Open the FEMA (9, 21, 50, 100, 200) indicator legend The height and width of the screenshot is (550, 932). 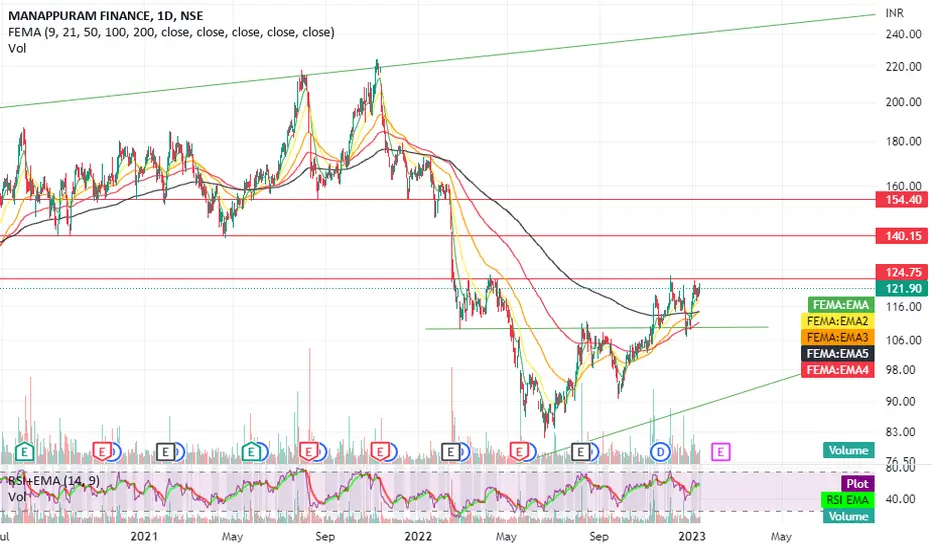[x=171, y=32]
